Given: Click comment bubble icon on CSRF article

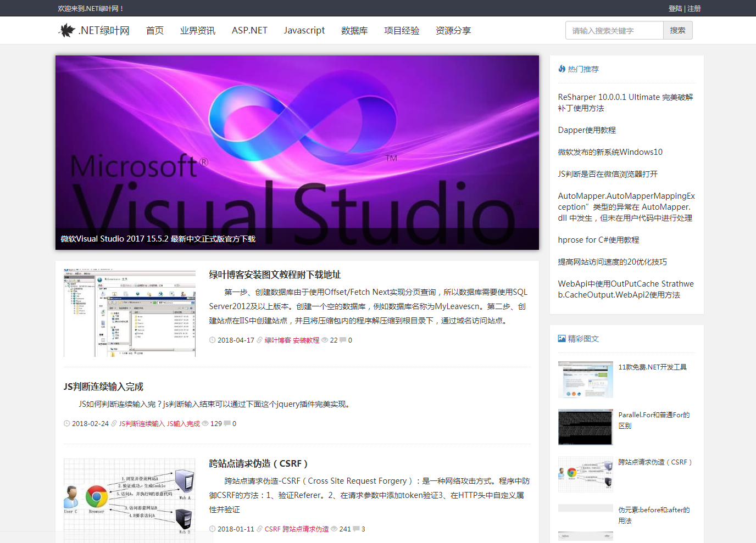Looking at the screenshot, I should click(356, 529).
